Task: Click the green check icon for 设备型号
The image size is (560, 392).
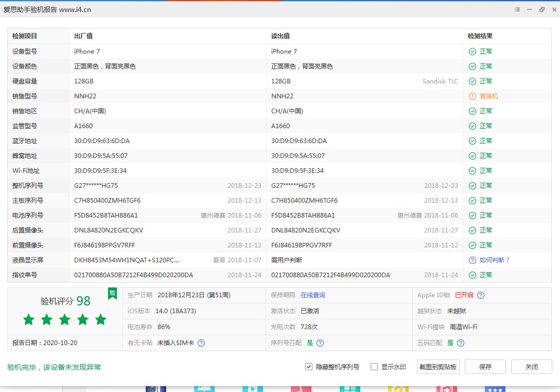Action: (x=472, y=51)
